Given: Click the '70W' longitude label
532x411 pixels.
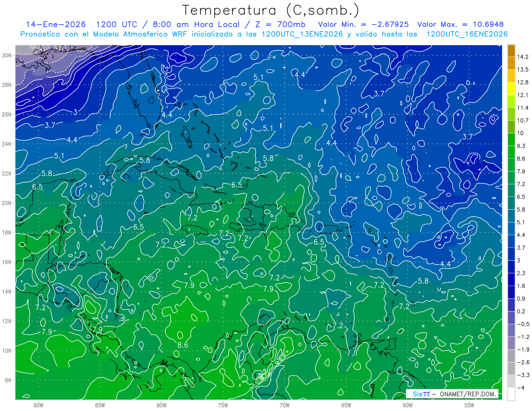Looking at the screenshot, I should tap(285, 405).
